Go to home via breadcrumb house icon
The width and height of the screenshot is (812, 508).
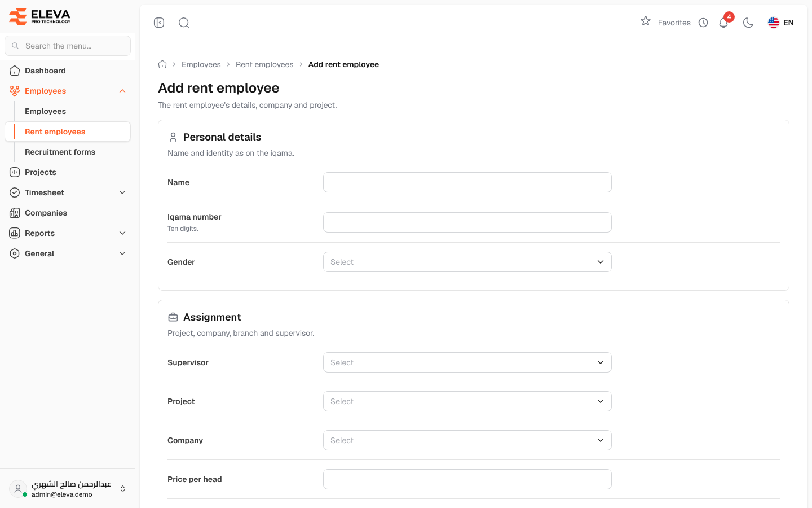click(x=162, y=64)
